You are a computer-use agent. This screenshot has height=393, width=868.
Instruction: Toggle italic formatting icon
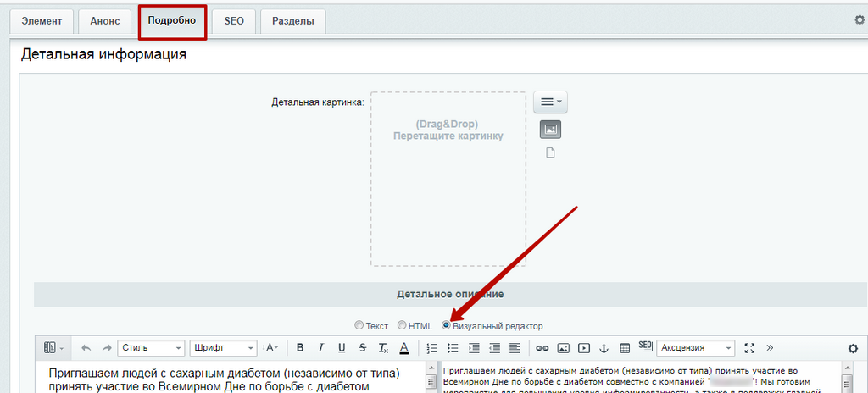(x=320, y=347)
